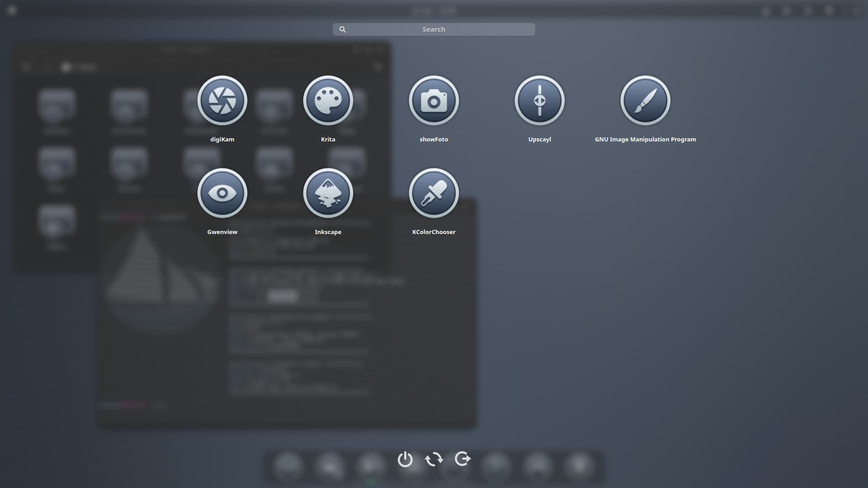Click the "Inkscape" text label
The height and width of the screenshot is (488, 868).
tap(328, 232)
